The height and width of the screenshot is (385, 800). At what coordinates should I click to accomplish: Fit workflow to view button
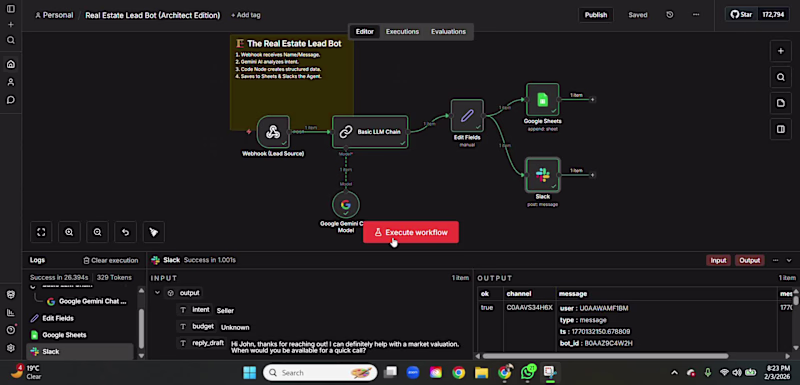pyautogui.click(x=41, y=232)
